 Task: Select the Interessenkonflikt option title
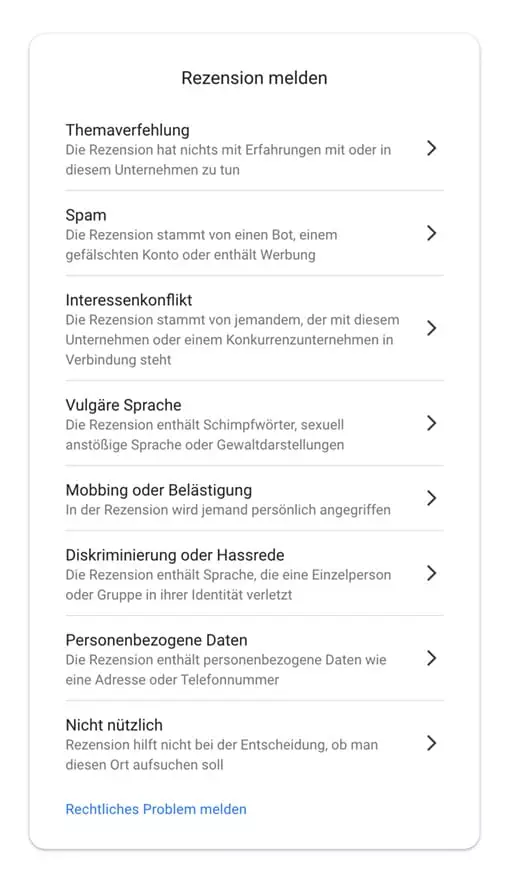click(x=129, y=300)
